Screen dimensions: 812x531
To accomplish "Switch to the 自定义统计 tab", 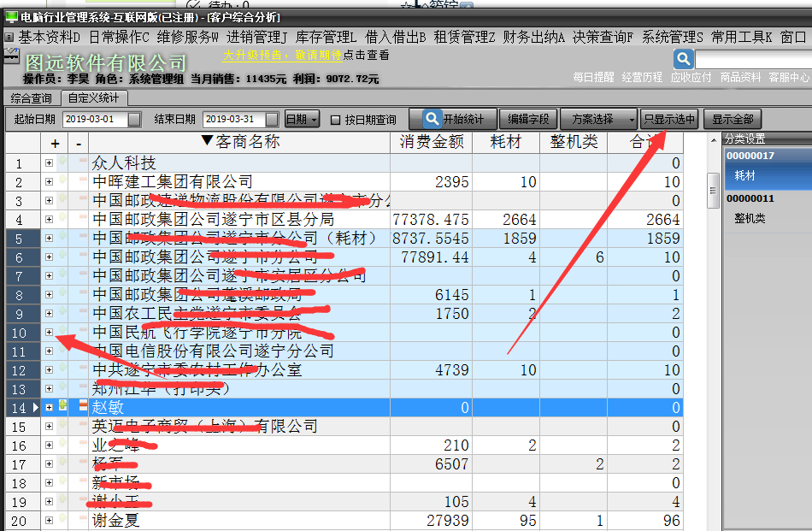I will (x=94, y=98).
